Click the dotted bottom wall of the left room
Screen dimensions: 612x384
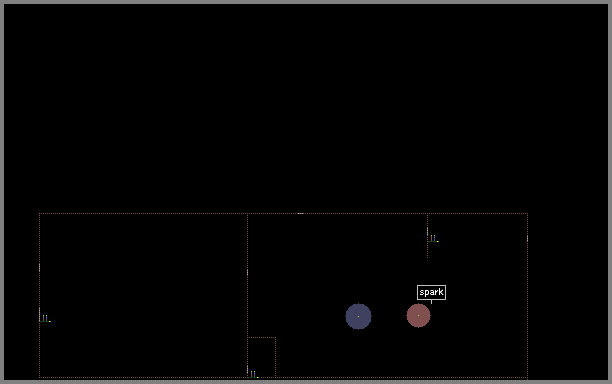click(143, 377)
